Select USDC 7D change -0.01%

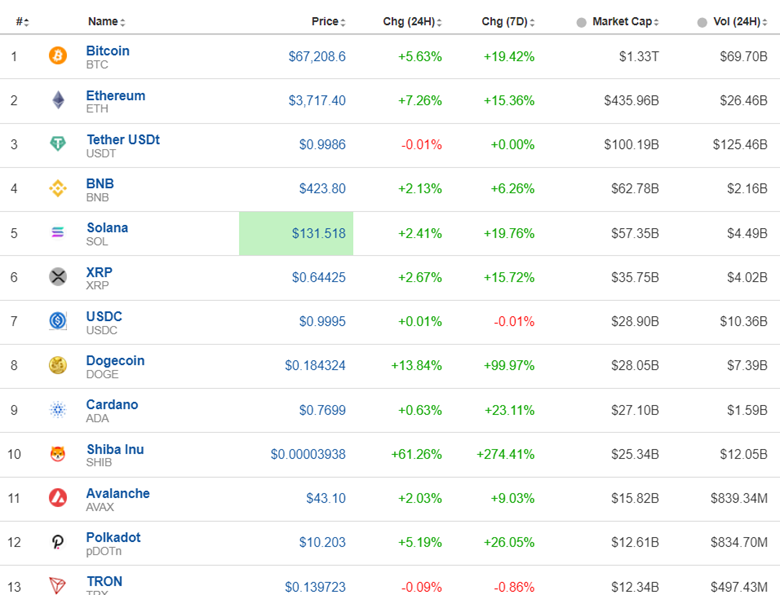point(514,321)
